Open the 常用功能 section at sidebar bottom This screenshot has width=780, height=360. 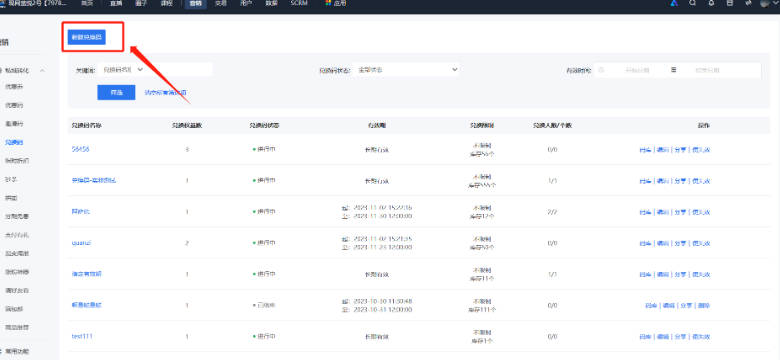[x=17, y=352]
